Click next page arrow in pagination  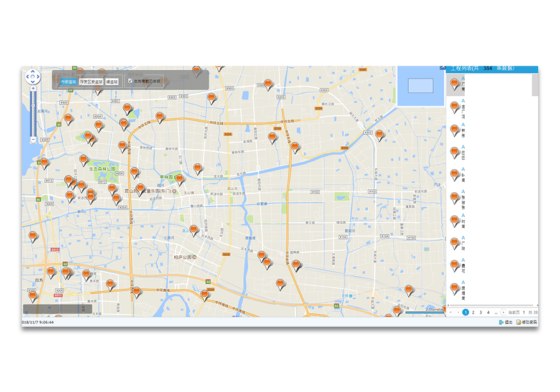503,312
